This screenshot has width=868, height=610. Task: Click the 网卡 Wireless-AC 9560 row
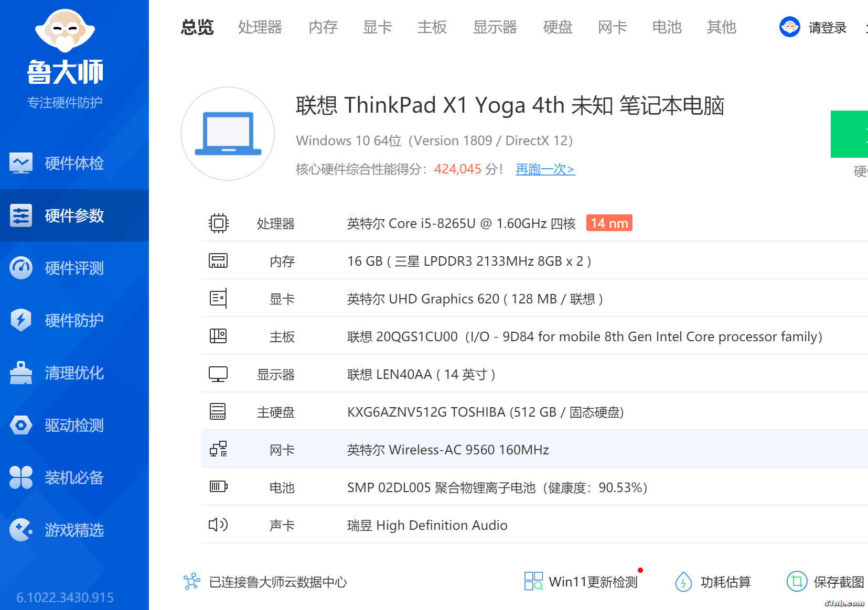click(x=447, y=450)
